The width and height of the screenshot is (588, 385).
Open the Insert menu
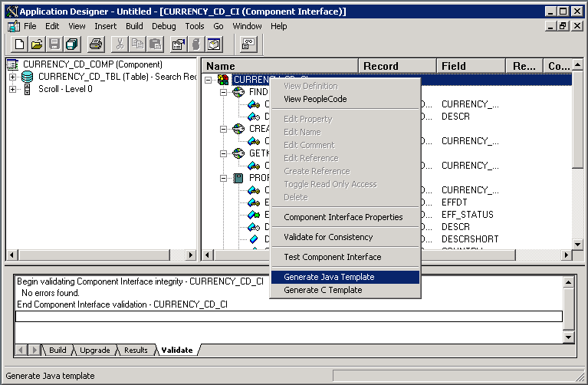pyautogui.click(x=105, y=26)
